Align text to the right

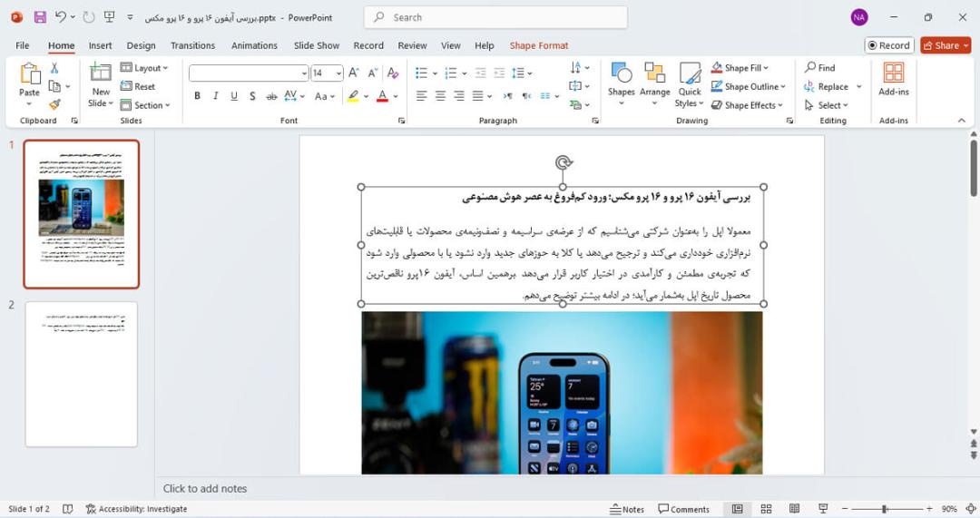coord(459,96)
